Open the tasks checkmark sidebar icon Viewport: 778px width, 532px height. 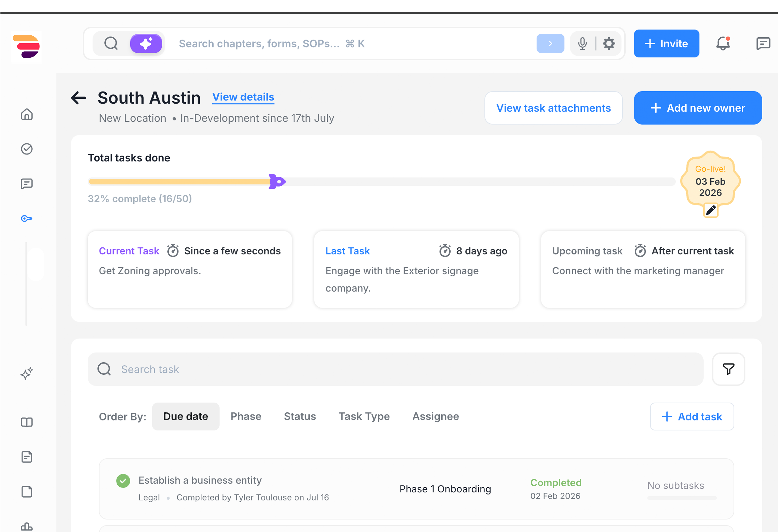27,149
